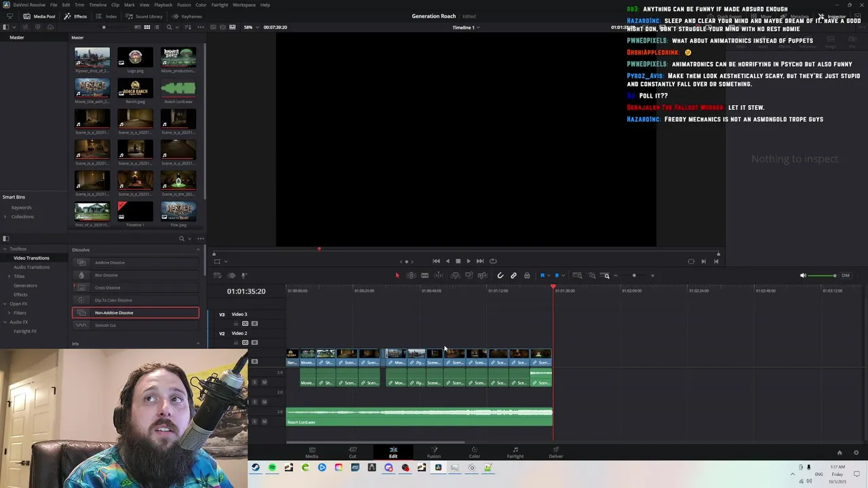This screenshot has height=488, width=868.
Task: Switch to the Deliver page
Action: pos(556,452)
